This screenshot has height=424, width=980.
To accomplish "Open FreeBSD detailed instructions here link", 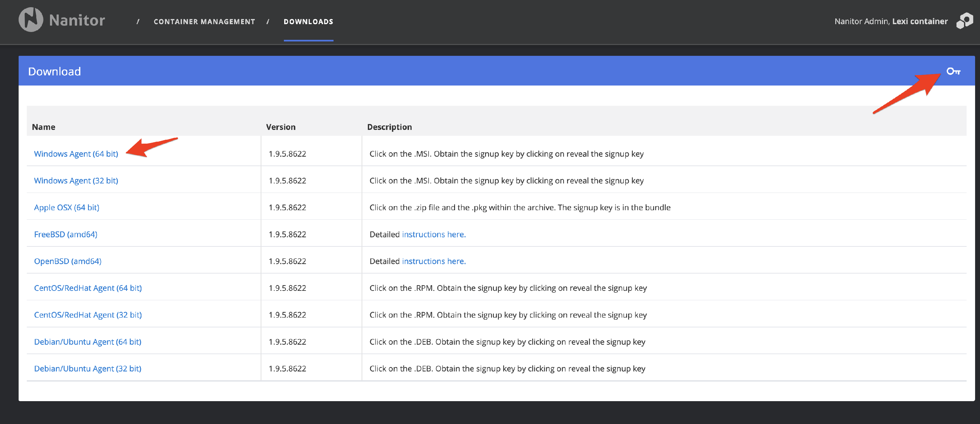I will click(434, 234).
